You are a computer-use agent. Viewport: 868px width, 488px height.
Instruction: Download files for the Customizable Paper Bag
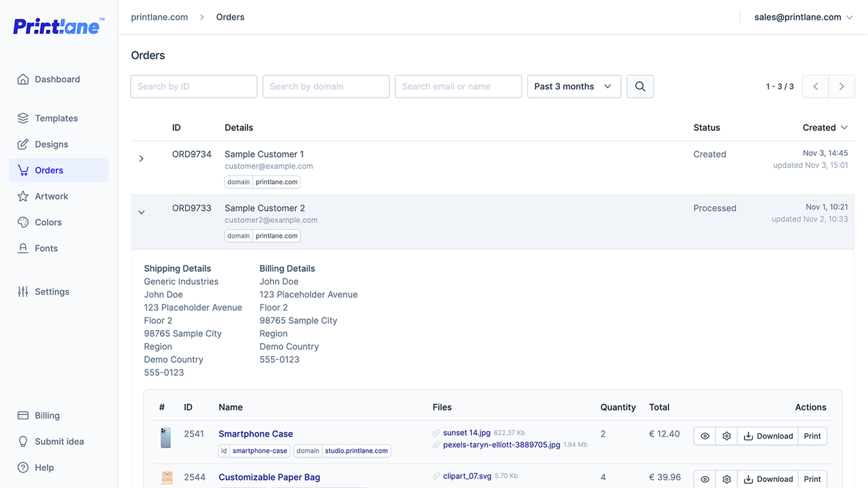coord(768,479)
